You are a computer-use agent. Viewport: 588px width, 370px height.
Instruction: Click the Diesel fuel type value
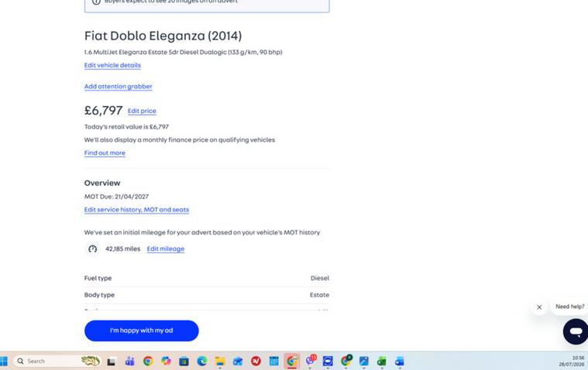(x=319, y=278)
